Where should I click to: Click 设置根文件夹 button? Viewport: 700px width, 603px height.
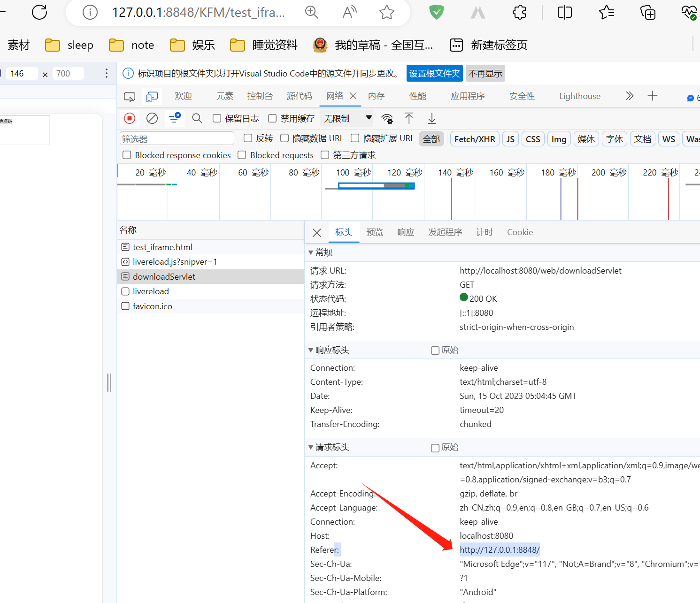coord(435,73)
